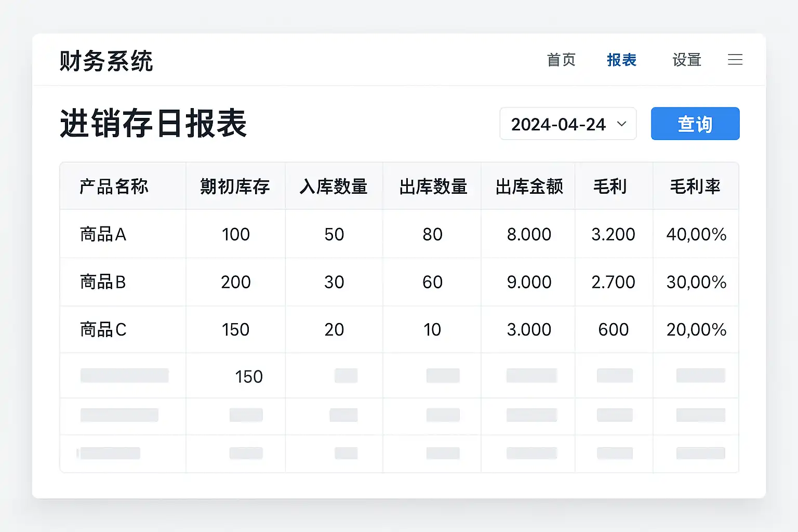Select the 商品A row name
Image resolution: width=798 pixels, height=532 pixels.
(103, 235)
